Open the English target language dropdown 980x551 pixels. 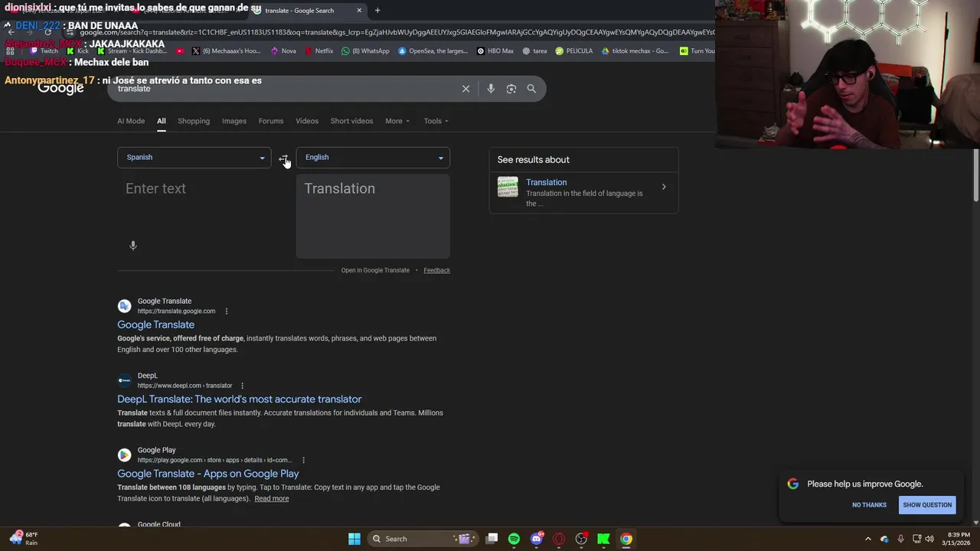coord(373,158)
